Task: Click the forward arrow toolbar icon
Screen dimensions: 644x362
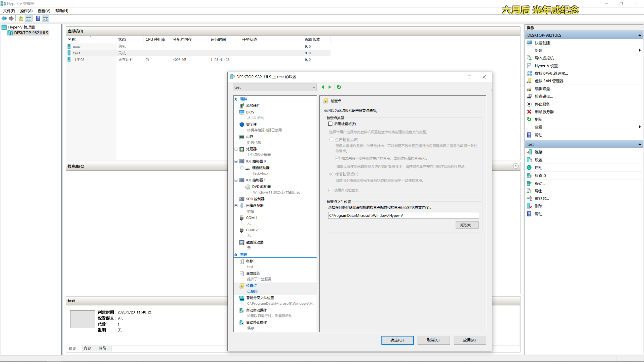Action: [11, 18]
